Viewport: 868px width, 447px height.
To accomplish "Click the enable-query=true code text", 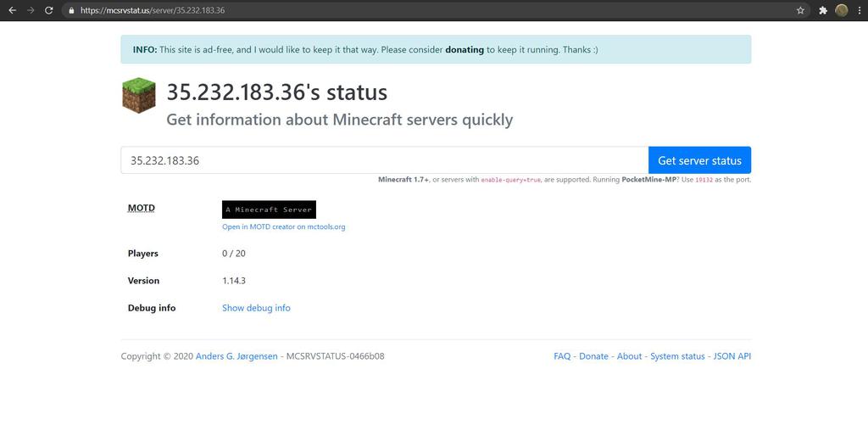I will [x=510, y=180].
